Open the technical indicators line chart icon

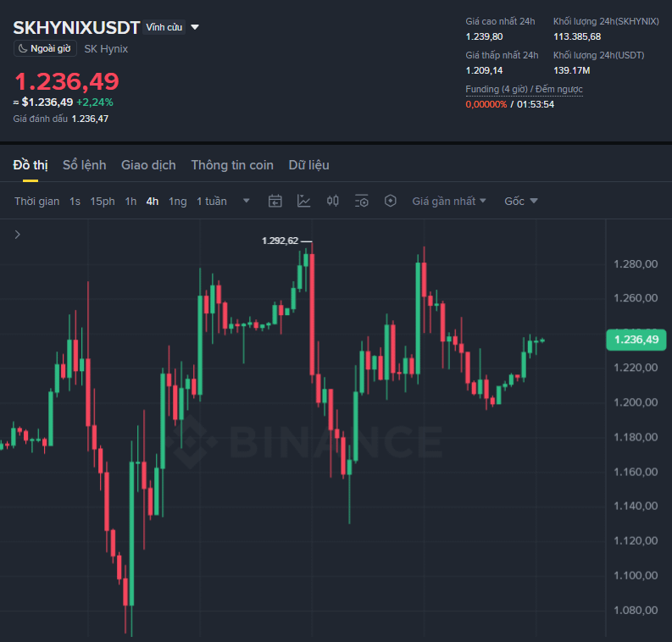tap(304, 201)
